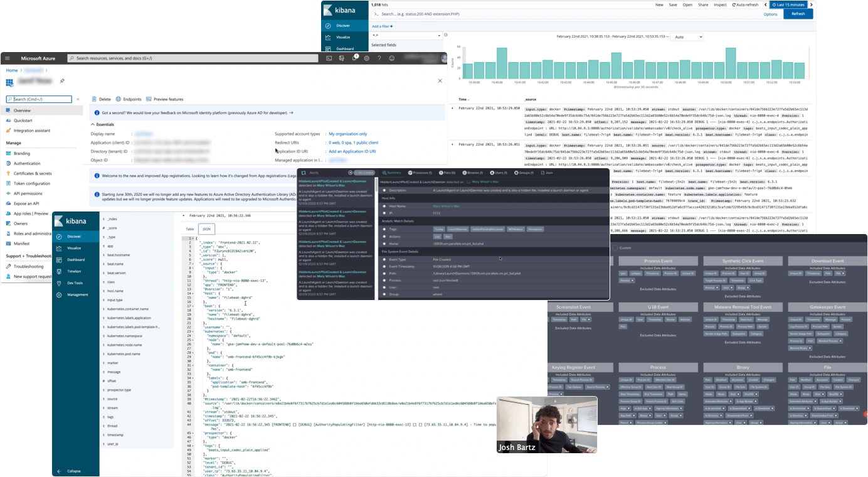Viewport: 868px width, 477px height.
Task: Click Share in top Kibana menu
Action: tap(703, 4)
